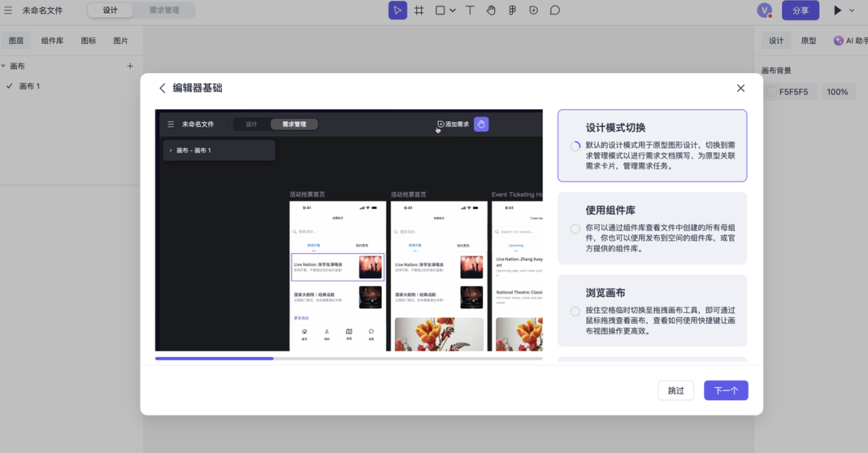The width and height of the screenshot is (868, 453).
Task: Open user avatar V menu
Action: 764,10
